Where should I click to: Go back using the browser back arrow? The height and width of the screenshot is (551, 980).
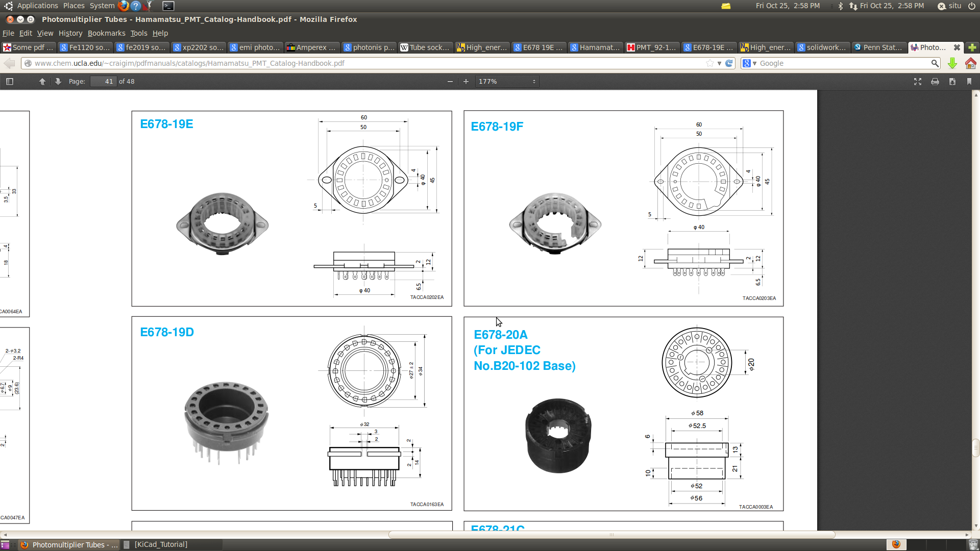pos(10,63)
